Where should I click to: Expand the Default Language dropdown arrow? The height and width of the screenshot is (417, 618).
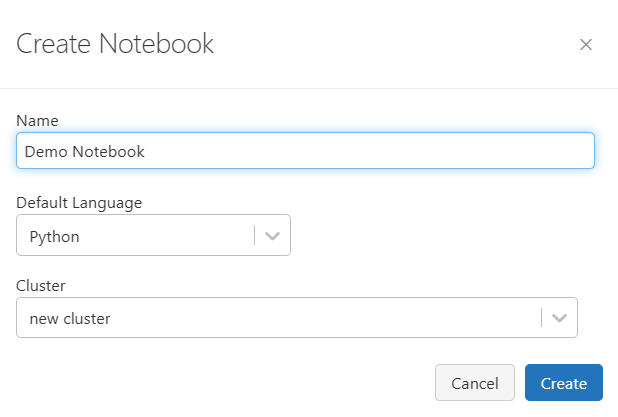273,236
